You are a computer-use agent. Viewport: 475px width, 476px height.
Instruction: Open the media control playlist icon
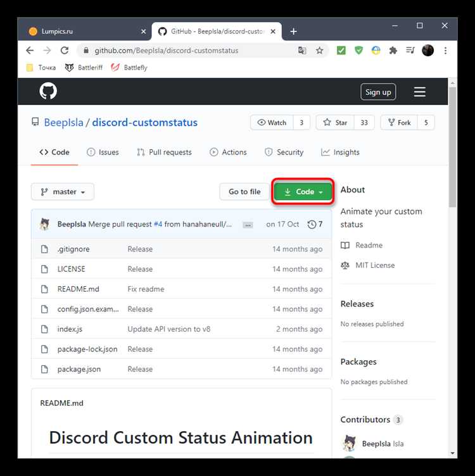pyautogui.click(x=410, y=51)
